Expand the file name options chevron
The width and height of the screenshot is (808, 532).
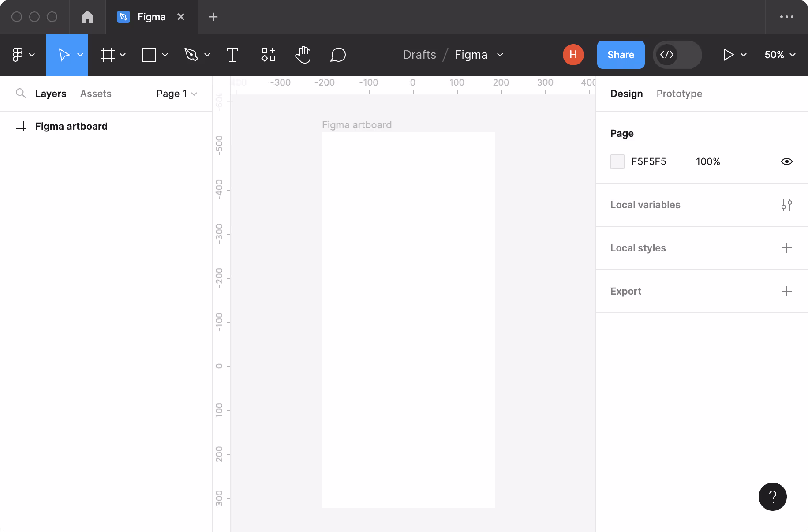tap(500, 55)
